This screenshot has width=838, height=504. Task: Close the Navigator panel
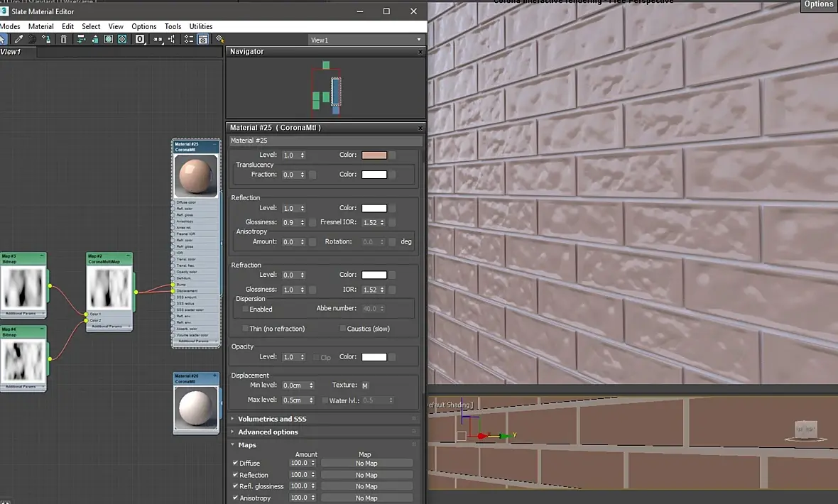click(420, 52)
